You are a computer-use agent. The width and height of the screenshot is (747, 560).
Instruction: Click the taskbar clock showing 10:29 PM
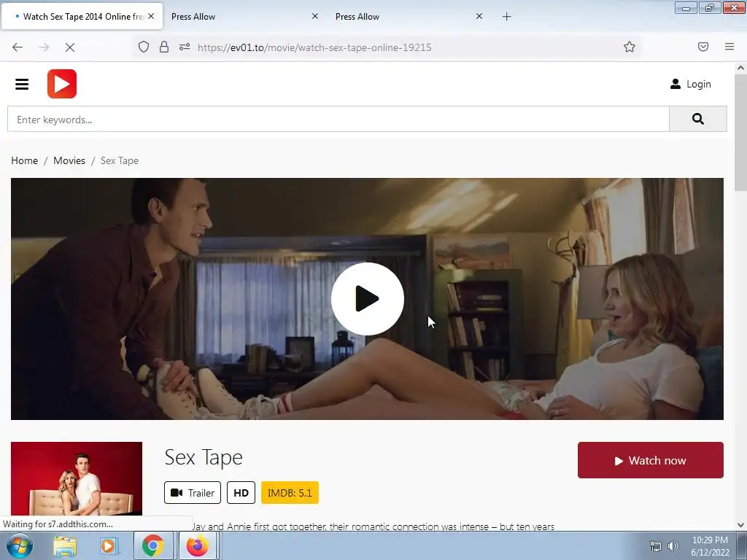coord(710,545)
